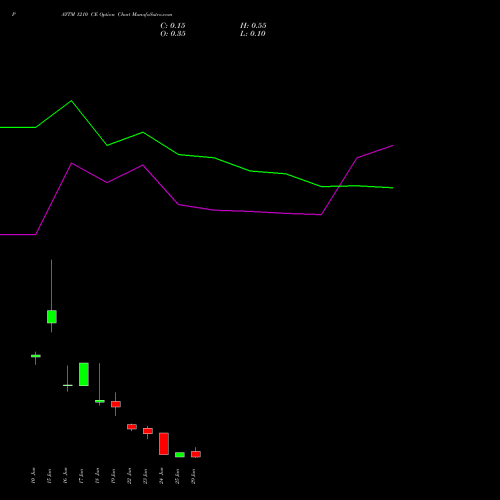Click the open value O: 0.35
The image size is (500, 500).
[173, 34]
